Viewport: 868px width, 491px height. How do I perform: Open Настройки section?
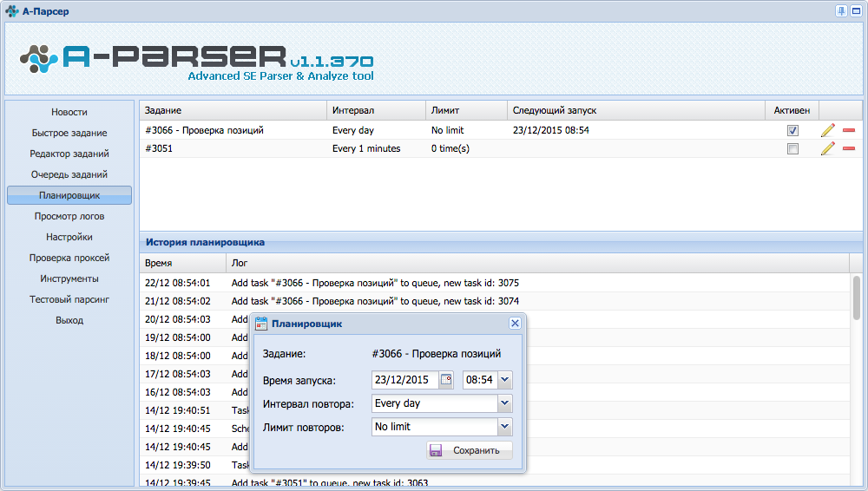pyautogui.click(x=69, y=237)
